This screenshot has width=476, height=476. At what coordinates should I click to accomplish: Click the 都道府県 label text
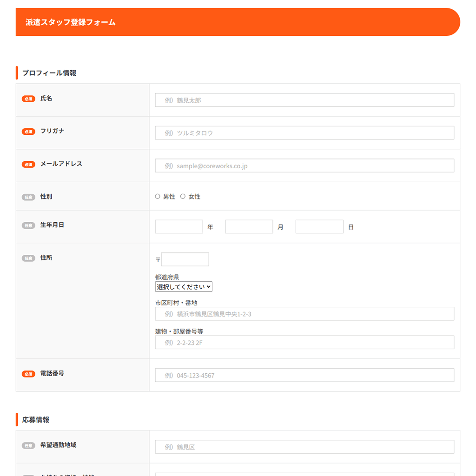[x=167, y=277]
